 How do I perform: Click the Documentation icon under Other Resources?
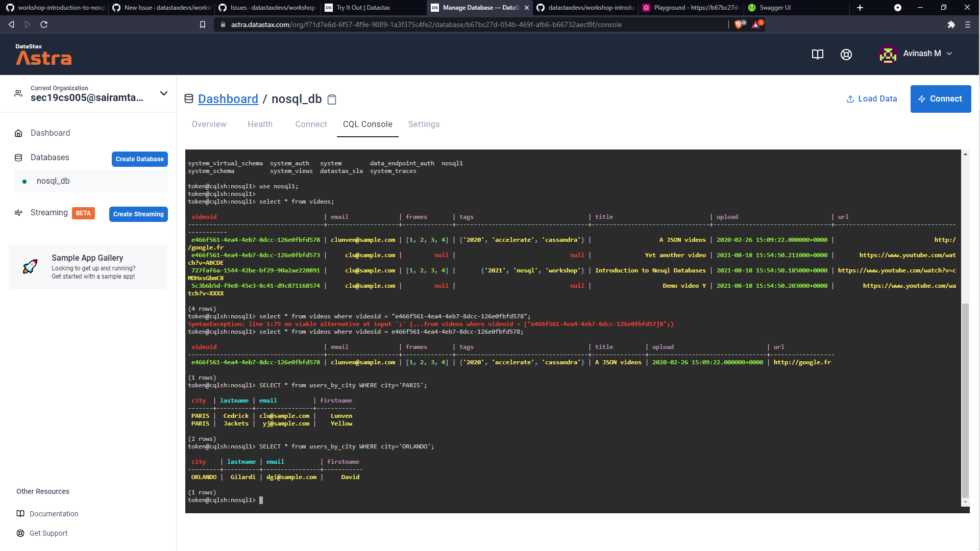19,514
